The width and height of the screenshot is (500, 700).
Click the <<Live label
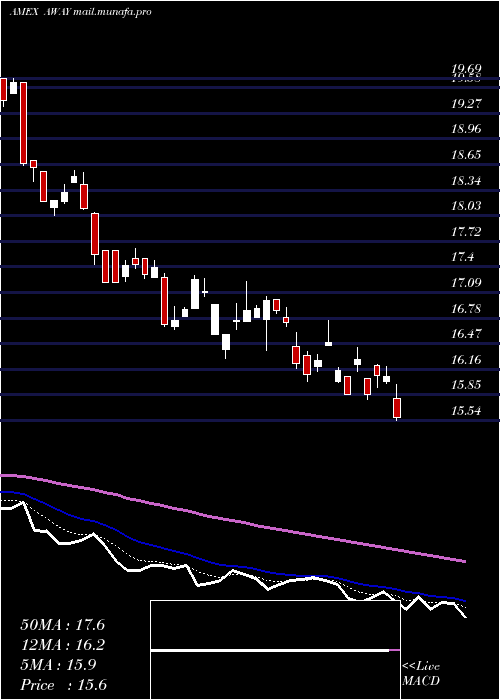tap(421, 667)
